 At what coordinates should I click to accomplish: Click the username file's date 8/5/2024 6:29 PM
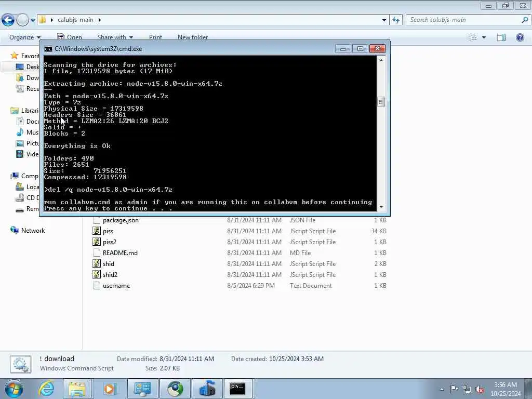(x=251, y=286)
